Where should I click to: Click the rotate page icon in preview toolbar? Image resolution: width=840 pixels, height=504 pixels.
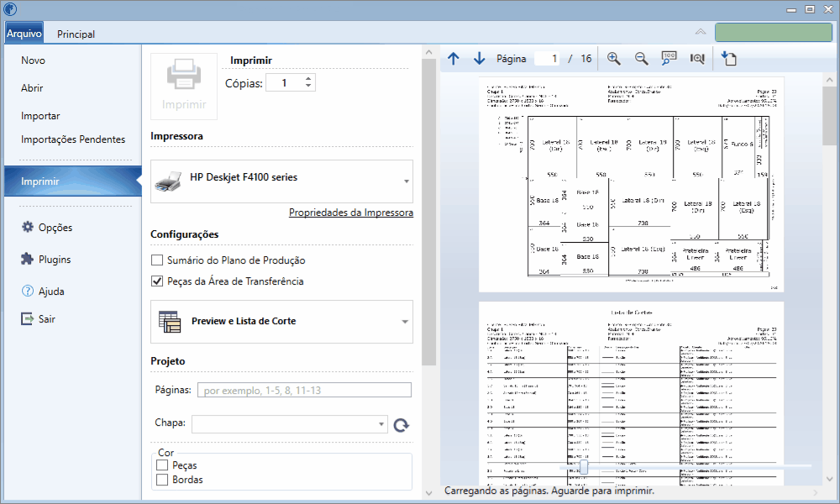click(729, 59)
